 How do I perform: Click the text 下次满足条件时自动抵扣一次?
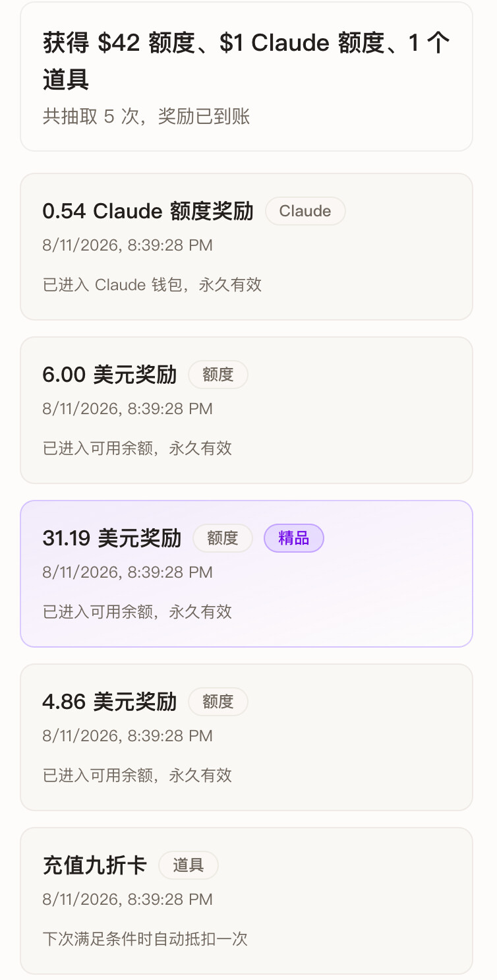[145, 939]
